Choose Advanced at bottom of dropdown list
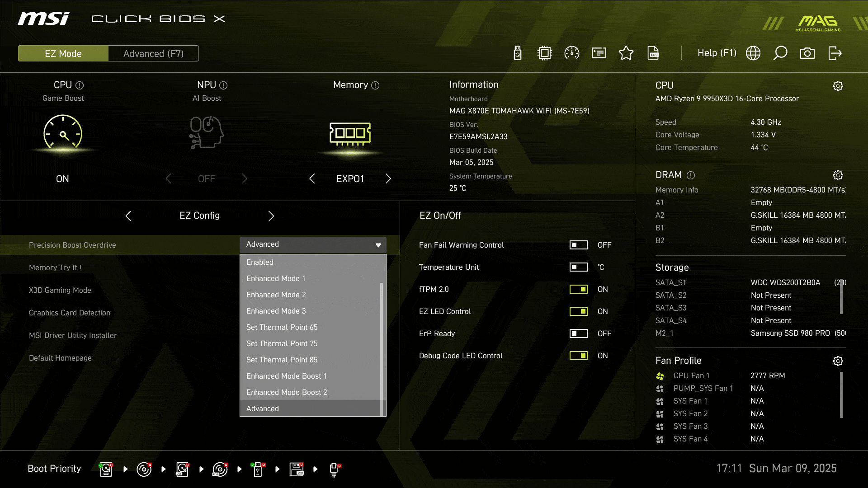 pyautogui.click(x=310, y=408)
